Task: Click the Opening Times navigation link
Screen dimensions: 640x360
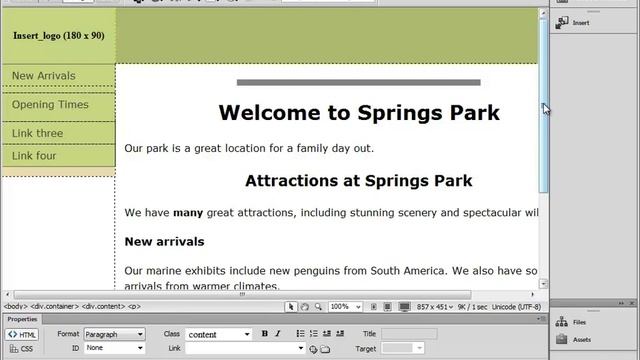Action: (x=50, y=104)
